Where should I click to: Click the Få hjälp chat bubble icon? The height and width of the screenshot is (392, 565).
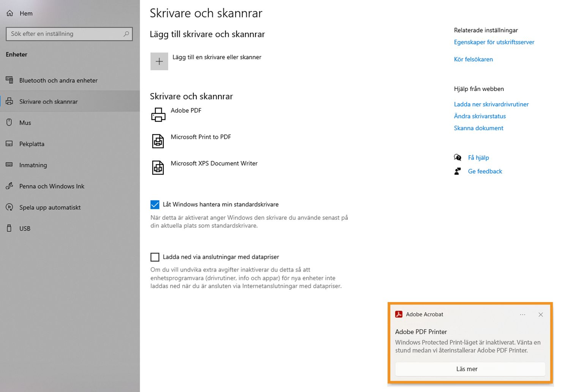point(458,157)
